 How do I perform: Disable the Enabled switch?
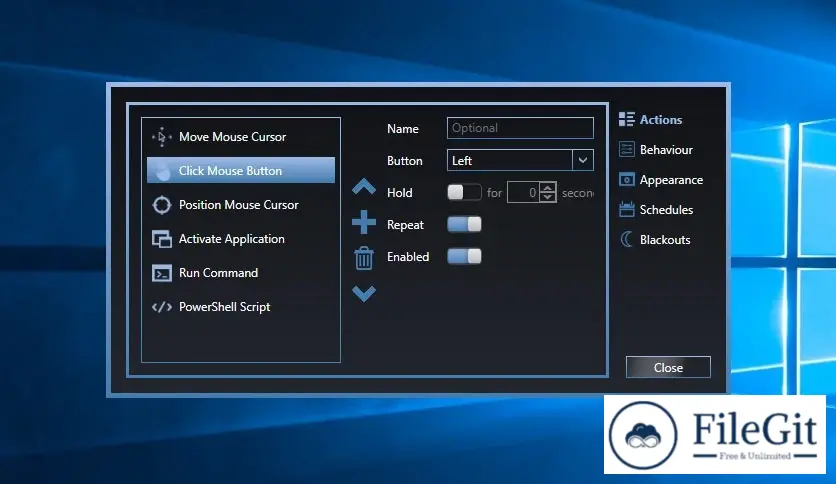coord(464,256)
